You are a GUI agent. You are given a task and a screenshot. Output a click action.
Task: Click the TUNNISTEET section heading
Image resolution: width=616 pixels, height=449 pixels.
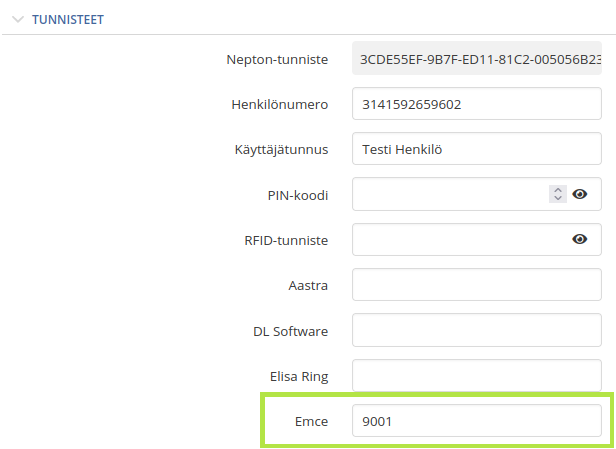[68, 20]
